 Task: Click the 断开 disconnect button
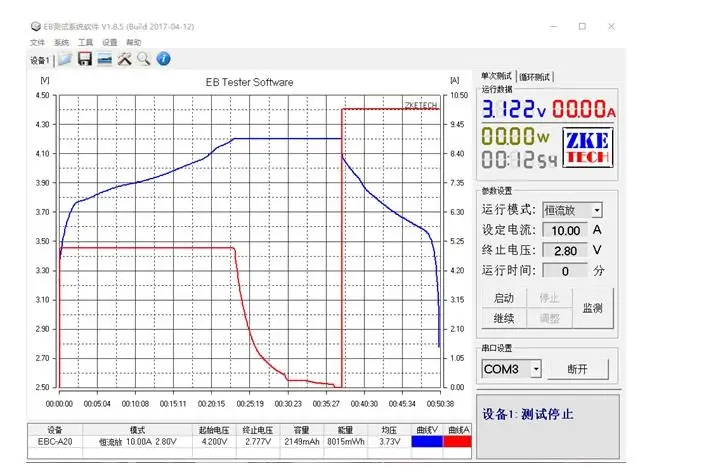coord(577,369)
